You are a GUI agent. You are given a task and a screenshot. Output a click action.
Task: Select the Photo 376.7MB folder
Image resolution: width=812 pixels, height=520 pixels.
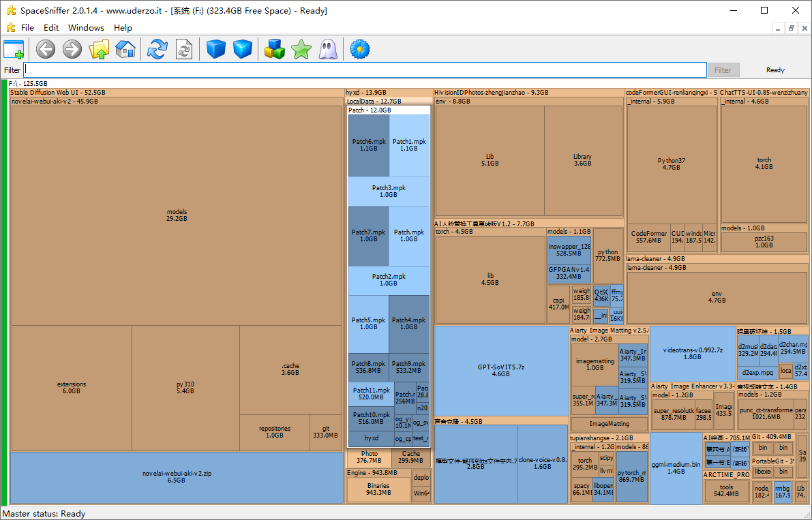click(x=369, y=457)
